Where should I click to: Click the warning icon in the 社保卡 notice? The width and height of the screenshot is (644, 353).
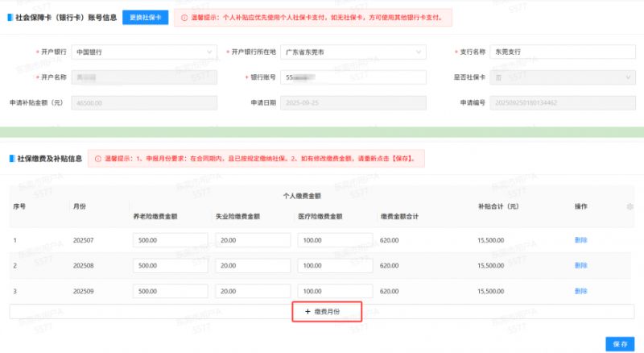[184, 17]
